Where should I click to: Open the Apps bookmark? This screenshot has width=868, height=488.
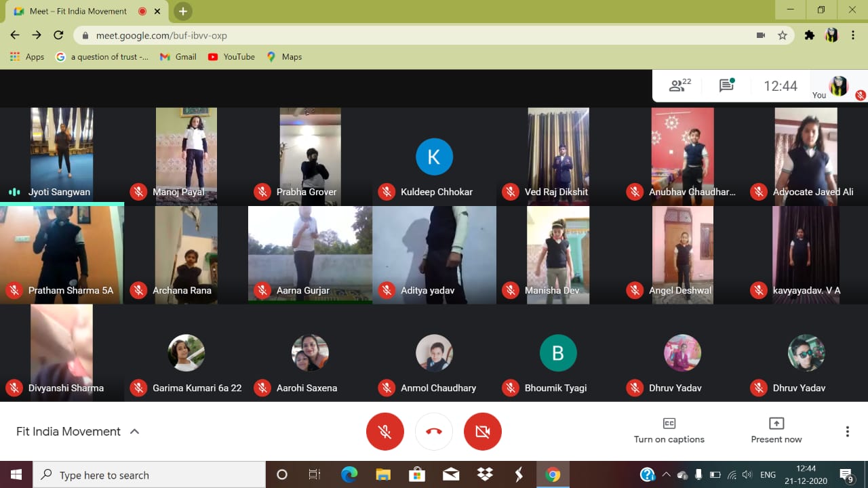[x=27, y=57]
